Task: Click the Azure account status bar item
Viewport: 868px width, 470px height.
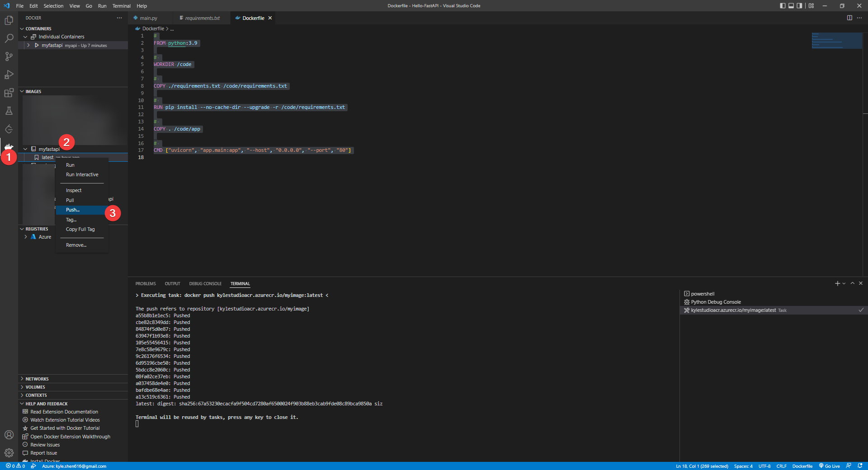Action: point(74,466)
